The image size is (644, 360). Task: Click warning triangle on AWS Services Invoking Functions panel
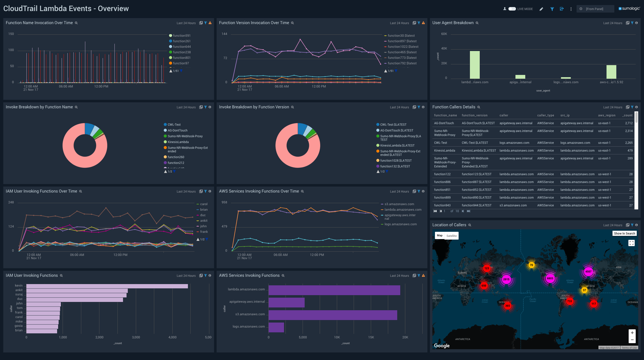[x=423, y=276]
